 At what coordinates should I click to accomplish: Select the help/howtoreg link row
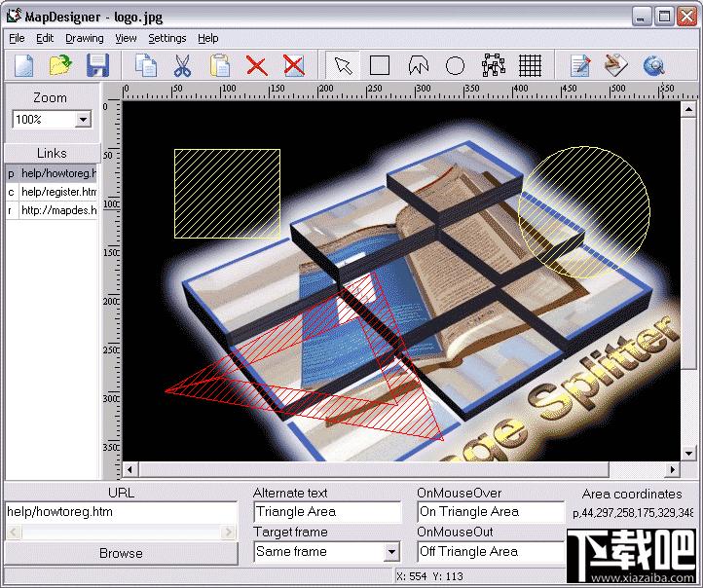tap(52, 173)
